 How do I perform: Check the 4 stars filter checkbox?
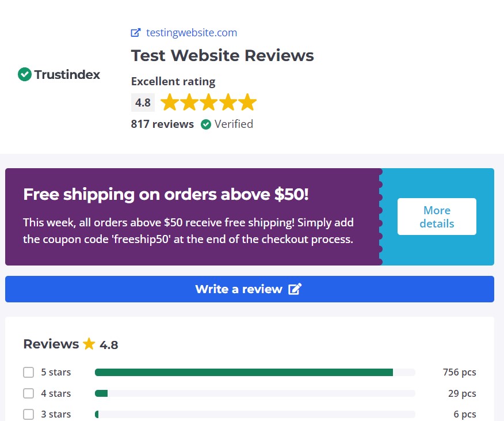[x=28, y=393]
